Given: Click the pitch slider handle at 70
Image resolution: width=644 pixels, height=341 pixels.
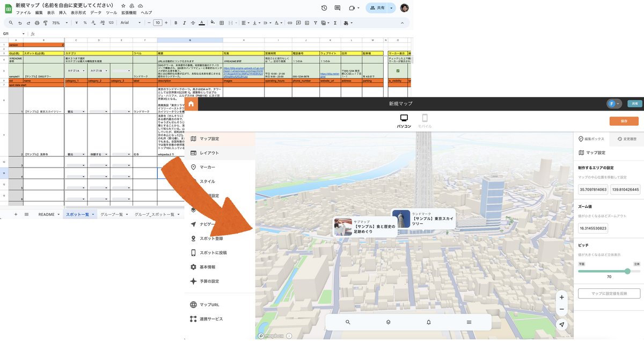Looking at the screenshot, I should pos(627,271).
